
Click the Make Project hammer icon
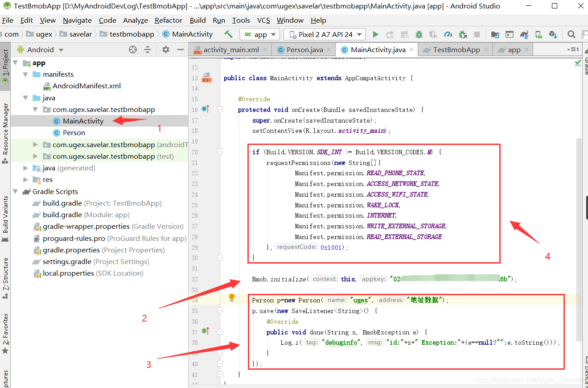[x=228, y=34]
